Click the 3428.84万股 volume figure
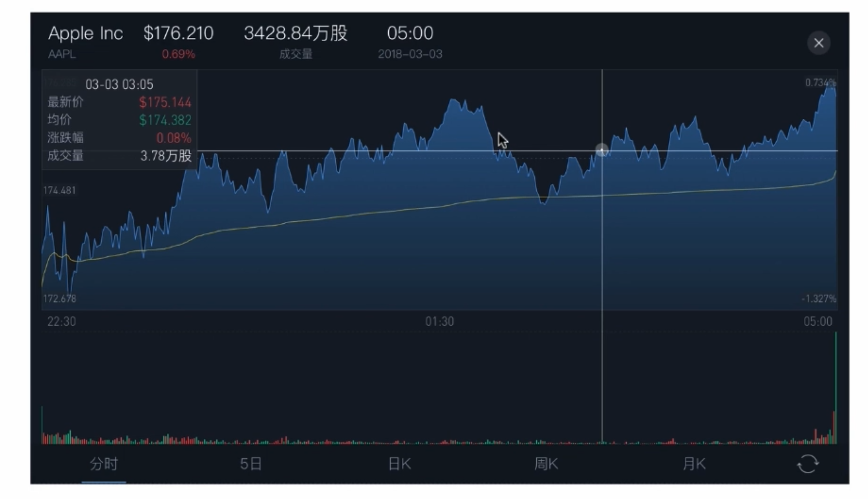 [x=295, y=33]
